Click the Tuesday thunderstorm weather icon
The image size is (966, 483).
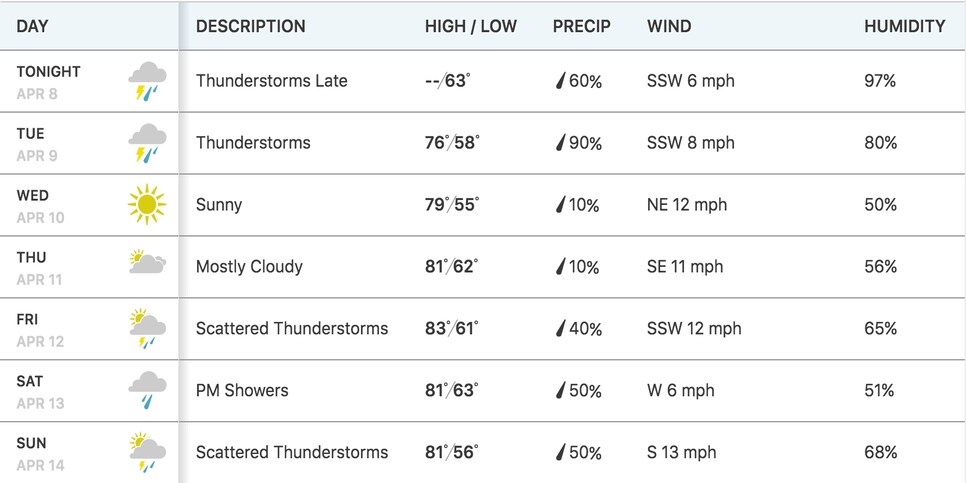click(x=147, y=143)
